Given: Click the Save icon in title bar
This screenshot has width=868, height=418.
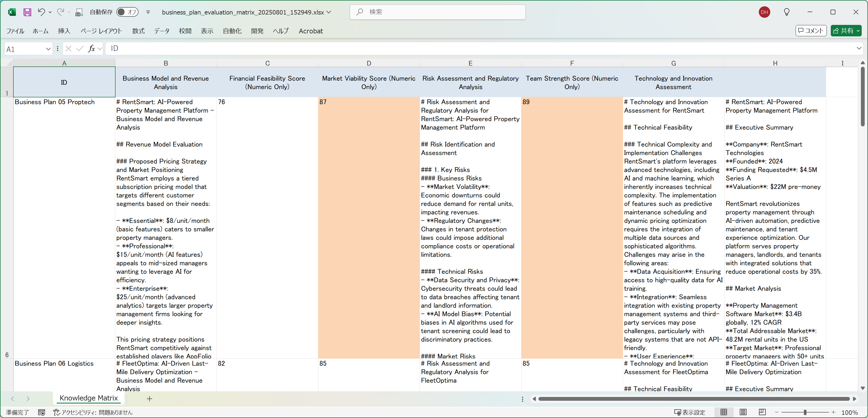Looking at the screenshot, I should point(27,12).
